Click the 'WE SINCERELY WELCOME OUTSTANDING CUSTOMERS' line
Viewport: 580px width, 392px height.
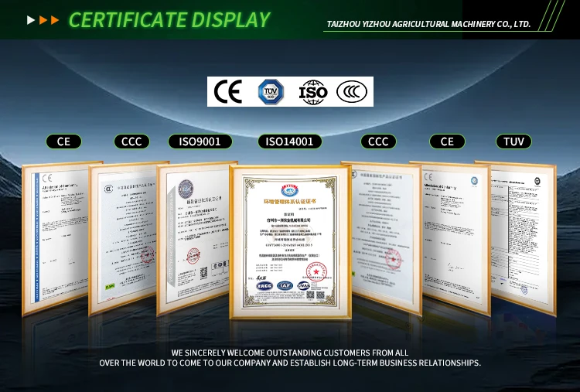pyautogui.click(x=290, y=353)
